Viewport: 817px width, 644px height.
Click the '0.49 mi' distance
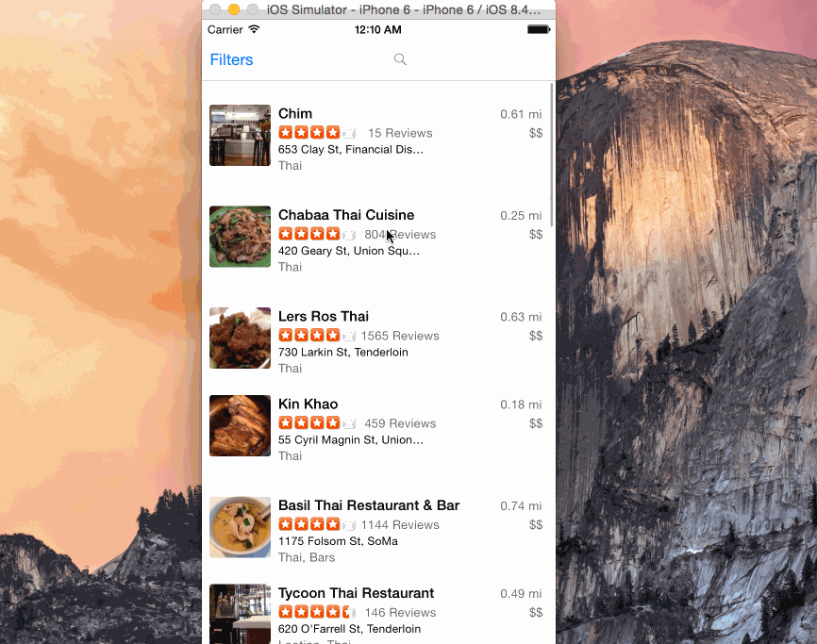pos(521,593)
